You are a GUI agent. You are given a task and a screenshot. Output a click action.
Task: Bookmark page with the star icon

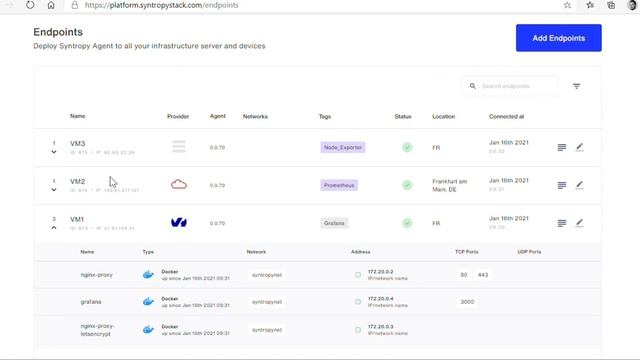point(567,5)
